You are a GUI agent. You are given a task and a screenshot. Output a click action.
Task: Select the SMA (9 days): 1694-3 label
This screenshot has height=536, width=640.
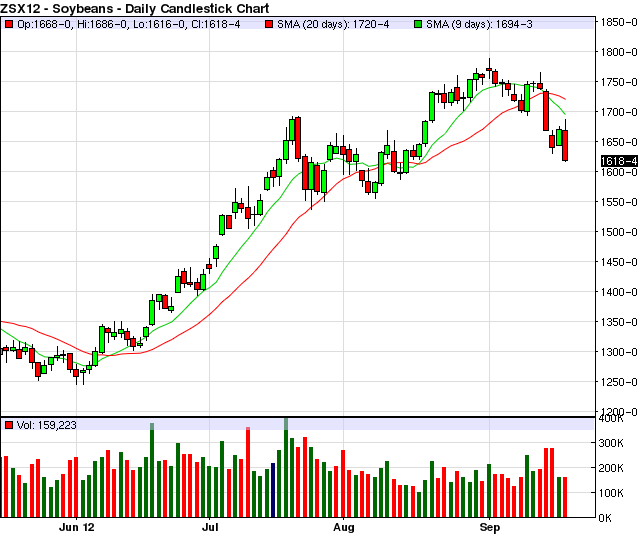coord(479,24)
